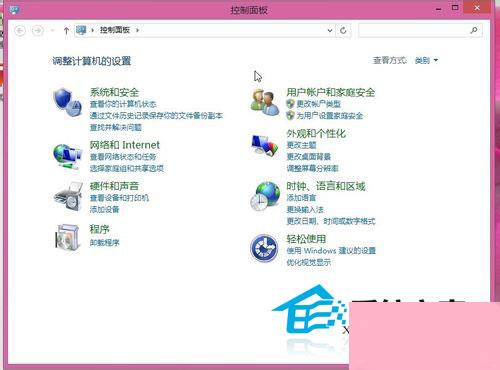
Task: Open Network and Internet globe icon
Action: tap(67, 156)
